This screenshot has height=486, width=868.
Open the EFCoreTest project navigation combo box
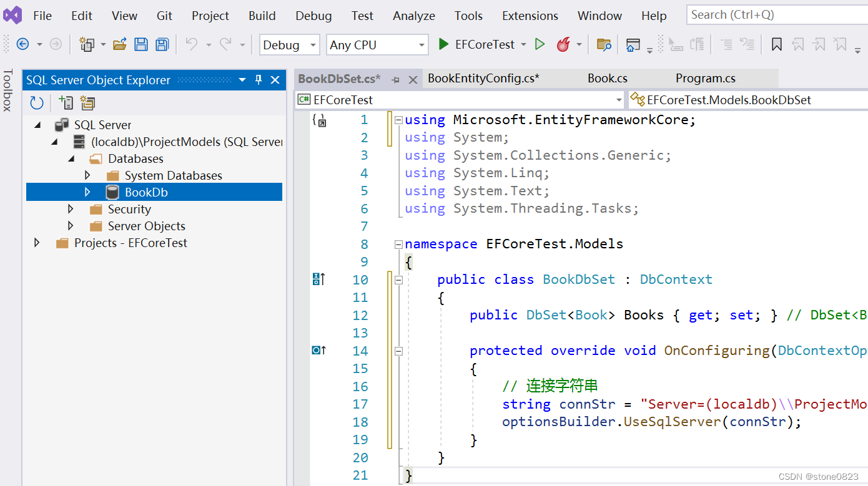460,100
